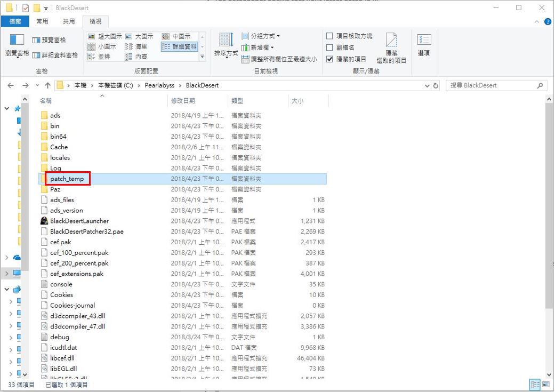Select 超大圖示 extra large icons layout
555x392 pixels.
tap(105, 36)
